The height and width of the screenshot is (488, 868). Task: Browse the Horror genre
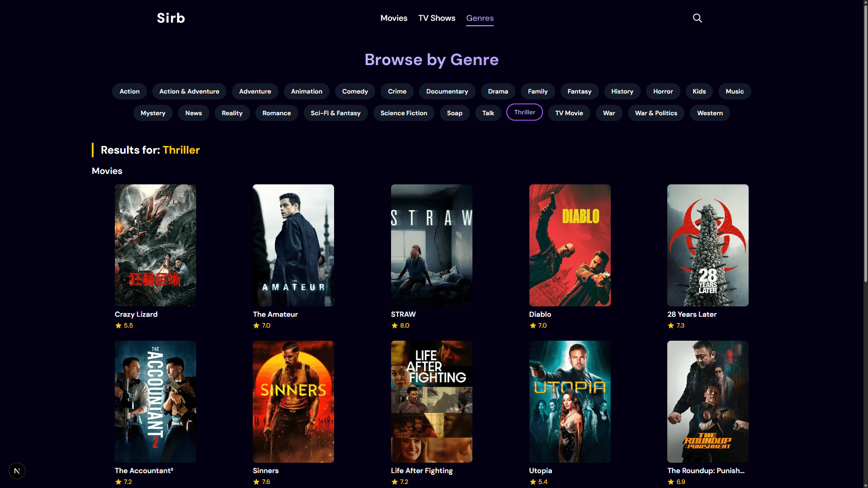pyautogui.click(x=663, y=91)
